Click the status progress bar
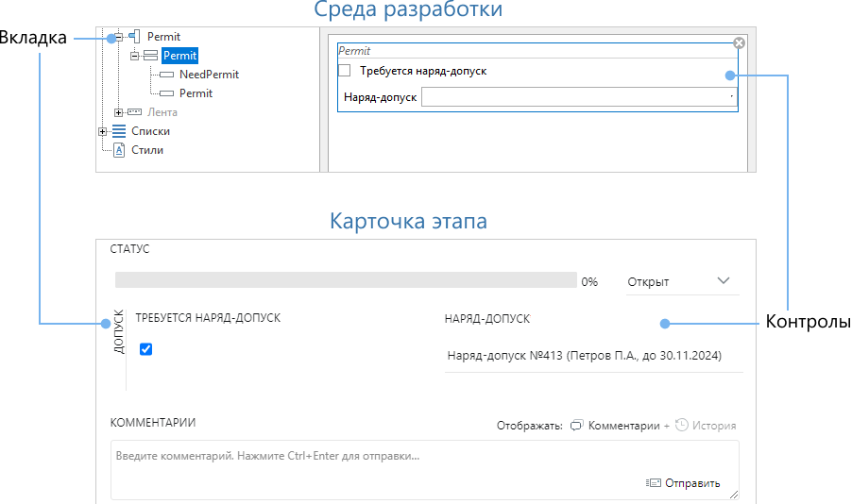The width and height of the screenshot is (852, 504). click(x=345, y=280)
